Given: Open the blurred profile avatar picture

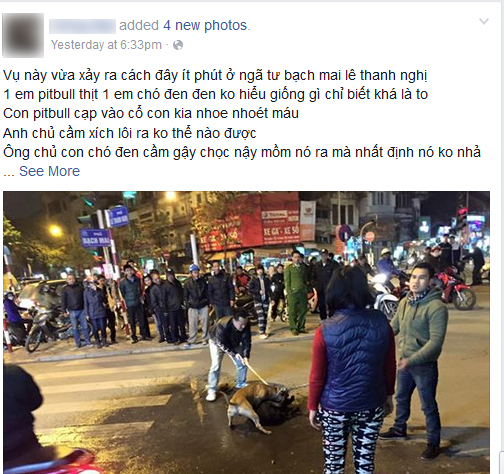Looking at the screenshot, I should (23, 35).
